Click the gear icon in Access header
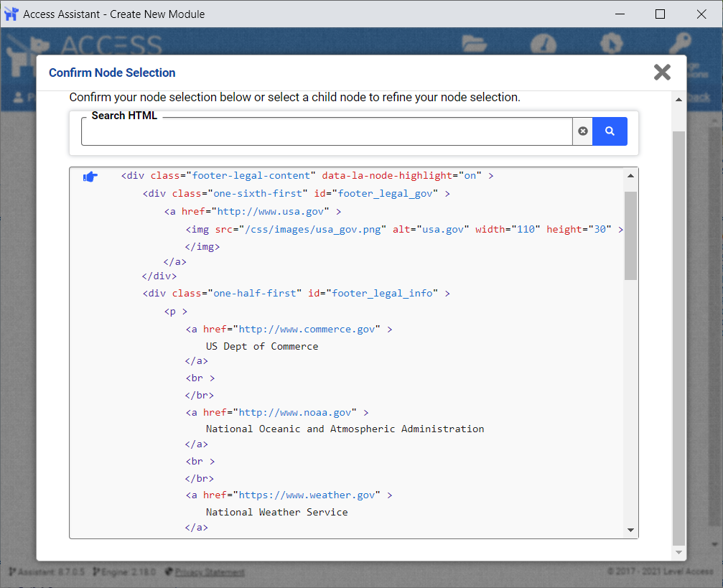 pos(612,44)
